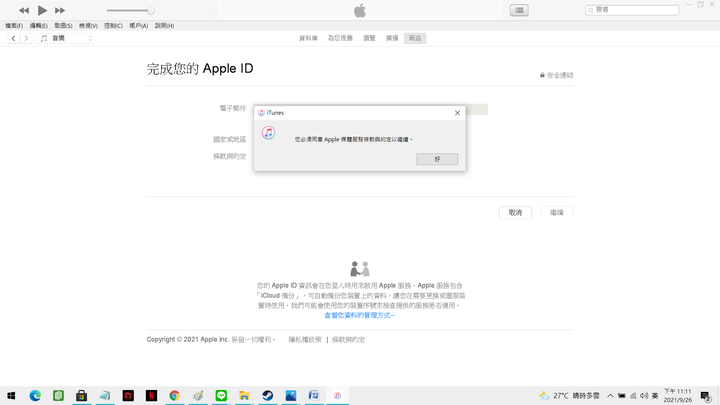Open the Up Next list view icon

coord(519,10)
